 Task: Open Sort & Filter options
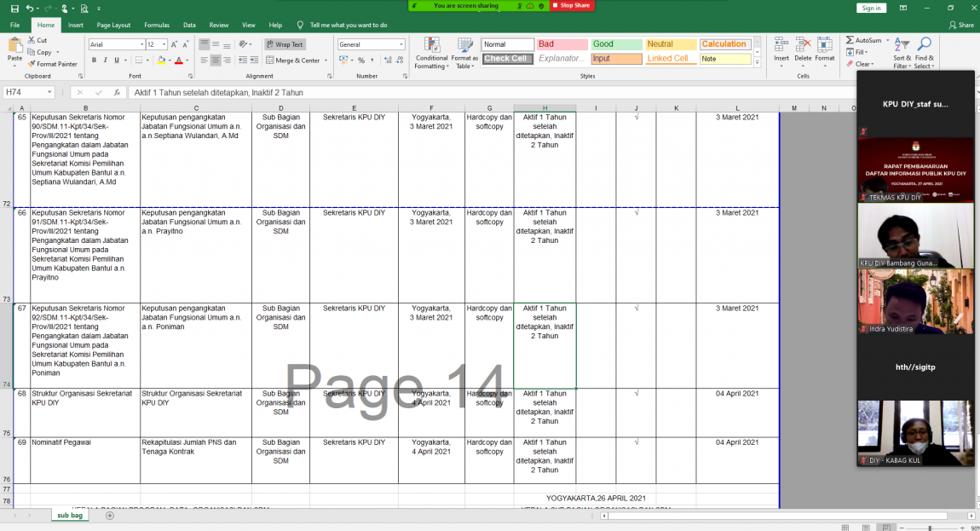[902, 53]
